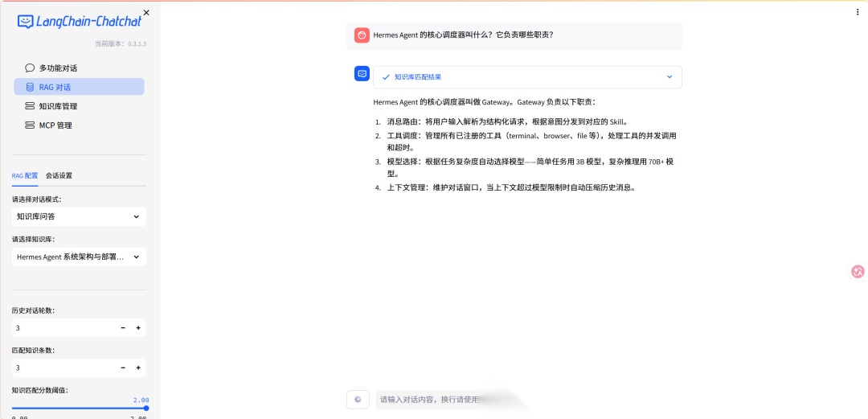Click the answer item 上下文管理

click(x=511, y=187)
